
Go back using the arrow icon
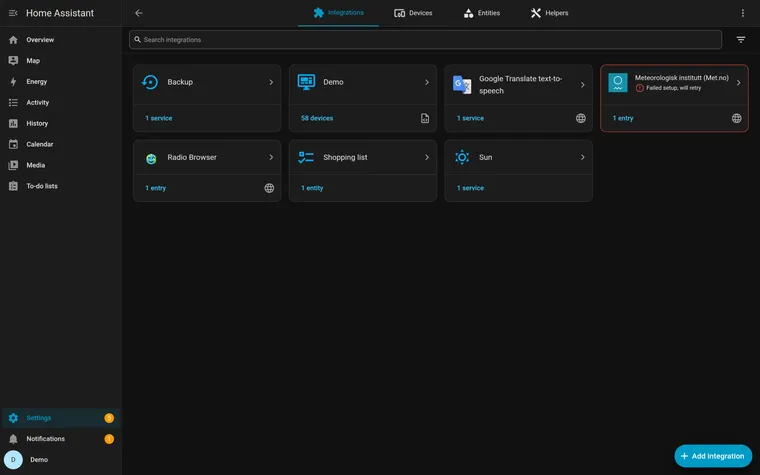(139, 13)
